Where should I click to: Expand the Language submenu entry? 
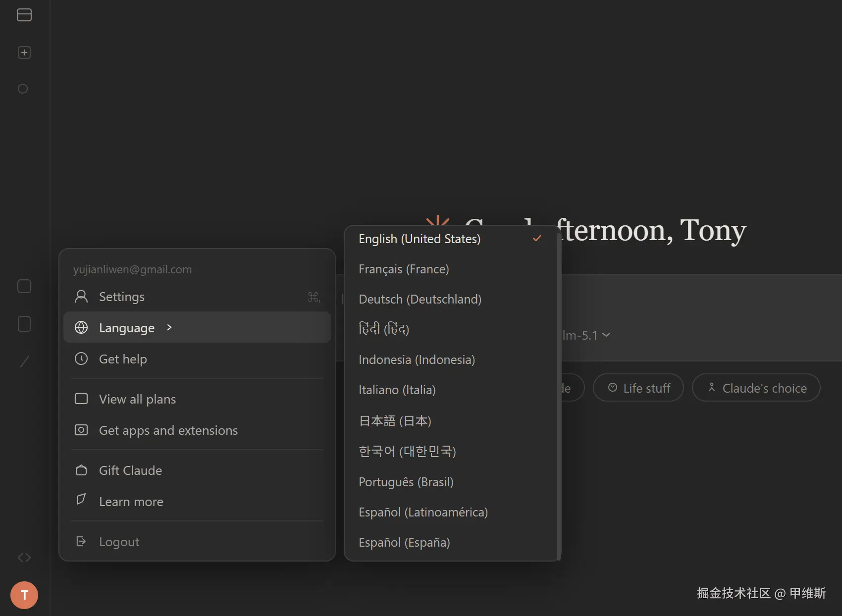(x=197, y=327)
